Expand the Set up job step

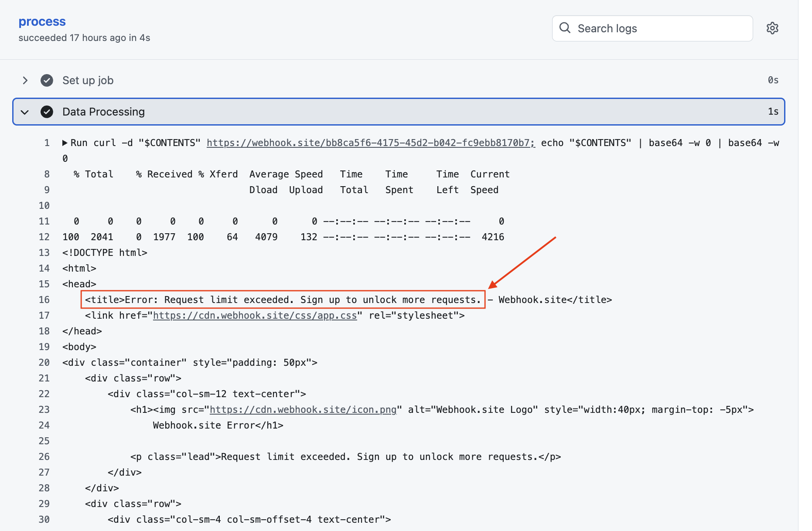click(25, 80)
